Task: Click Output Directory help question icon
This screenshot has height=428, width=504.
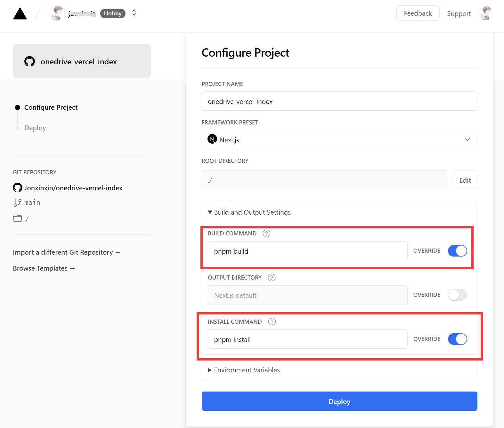Action: pyautogui.click(x=272, y=278)
